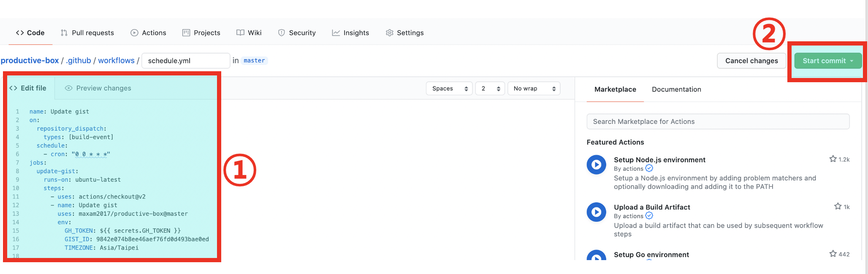Open the Security tab
Viewport: 868px width, 274px height.
297,33
